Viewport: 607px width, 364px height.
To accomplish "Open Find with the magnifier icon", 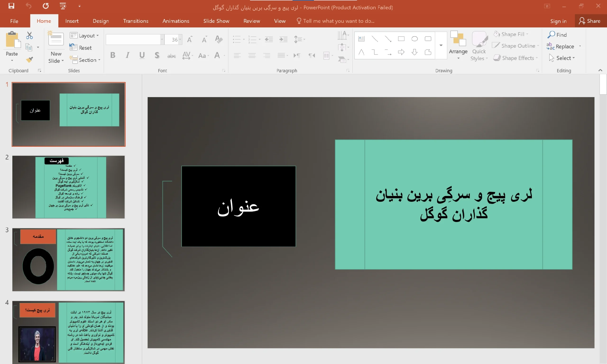I will [x=557, y=35].
